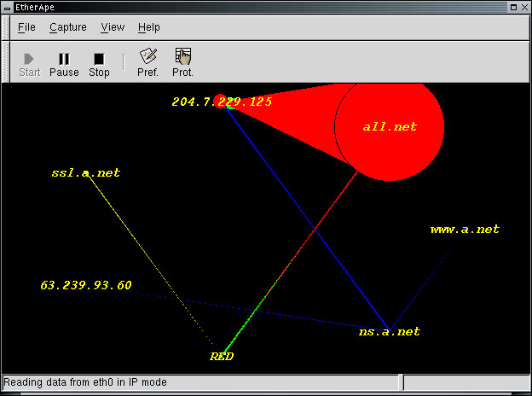Screen dimensions: 532x396
Task: Click the menu bar grip handle
Action: (x=6, y=27)
